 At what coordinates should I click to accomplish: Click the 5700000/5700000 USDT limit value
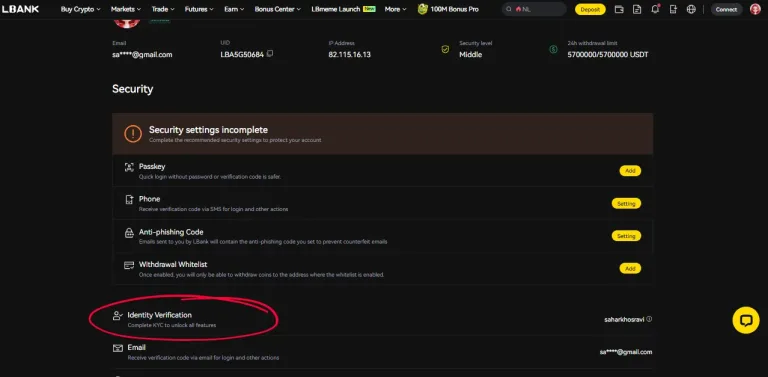click(x=607, y=55)
